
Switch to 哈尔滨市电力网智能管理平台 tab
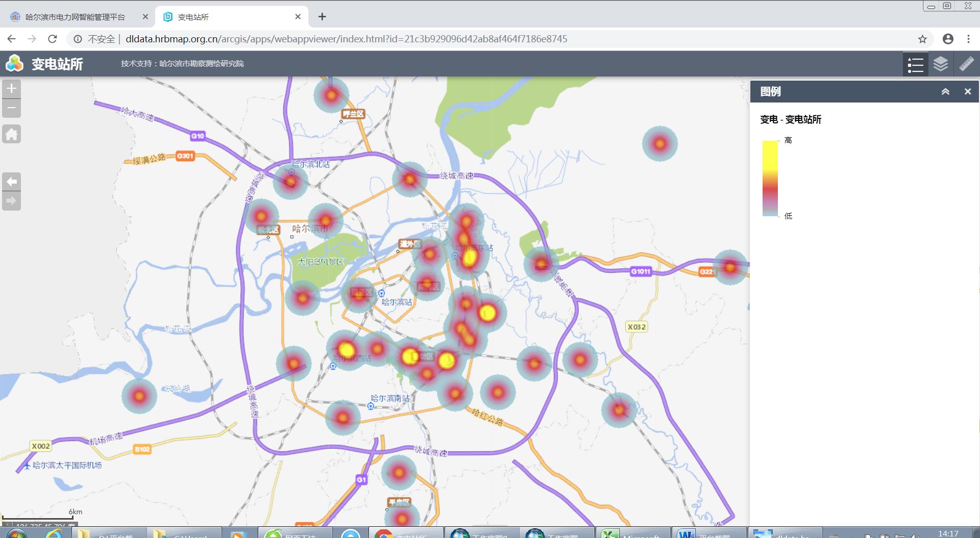(76, 17)
